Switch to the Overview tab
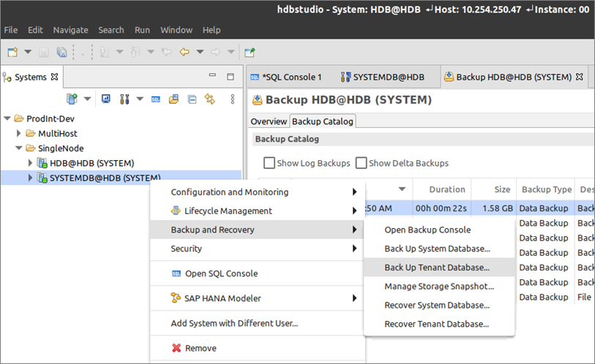The width and height of the screenshot is (595, 364). click(269, 121)
